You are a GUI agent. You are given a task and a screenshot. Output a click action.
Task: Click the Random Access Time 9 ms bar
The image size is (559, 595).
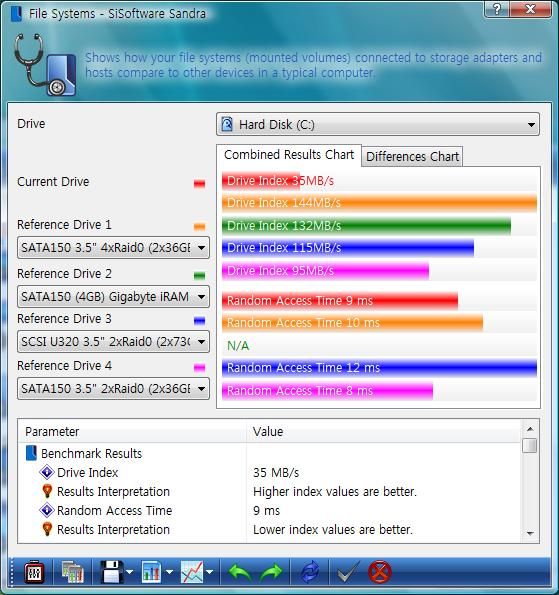click(x=340, y=301)
